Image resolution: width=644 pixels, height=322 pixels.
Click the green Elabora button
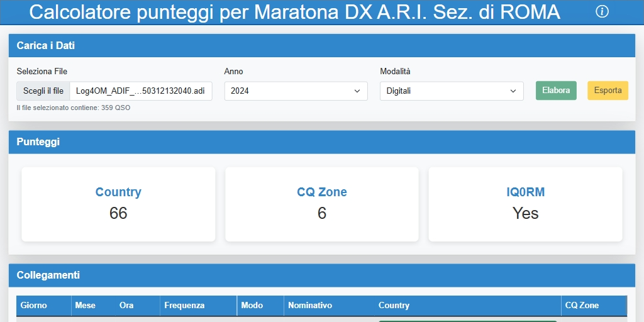click(x=556, y=91)
